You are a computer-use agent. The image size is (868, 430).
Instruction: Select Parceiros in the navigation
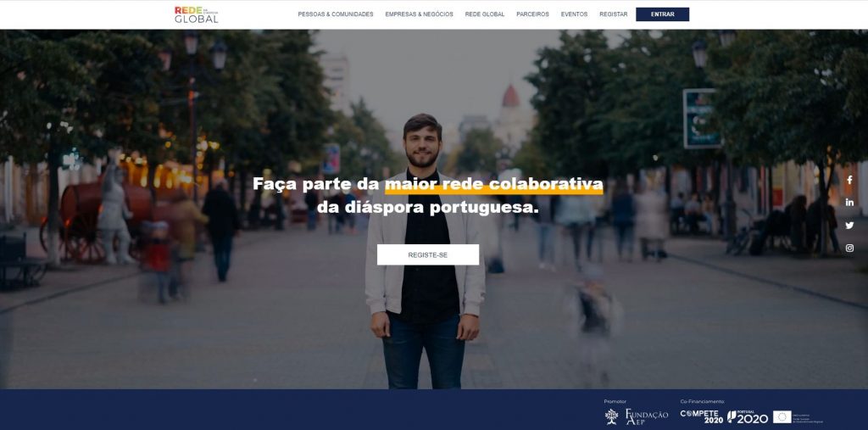click(x=532, y=14)
